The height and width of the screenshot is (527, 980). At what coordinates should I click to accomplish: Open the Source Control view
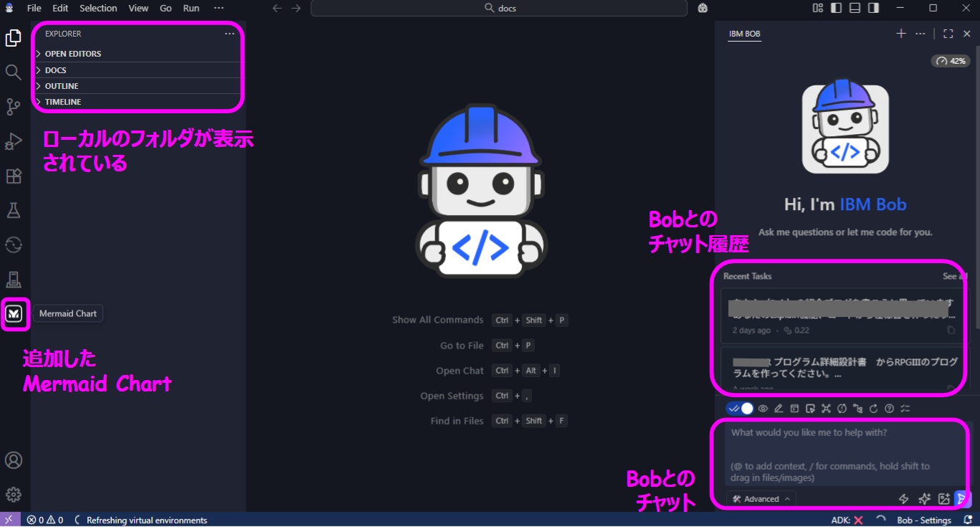13,107
